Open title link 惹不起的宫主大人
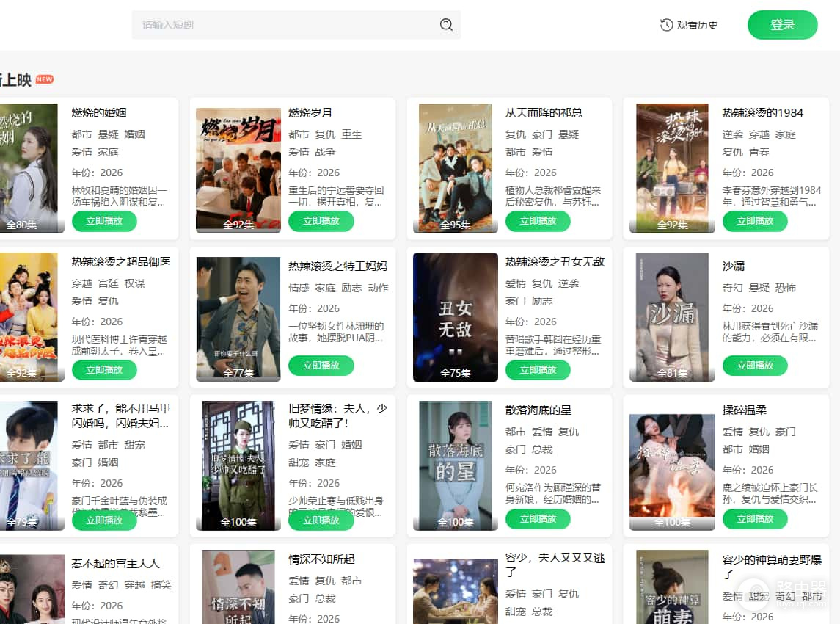This screenshot has height=624, width=840. pyautogui.click(x=116, y=563)
